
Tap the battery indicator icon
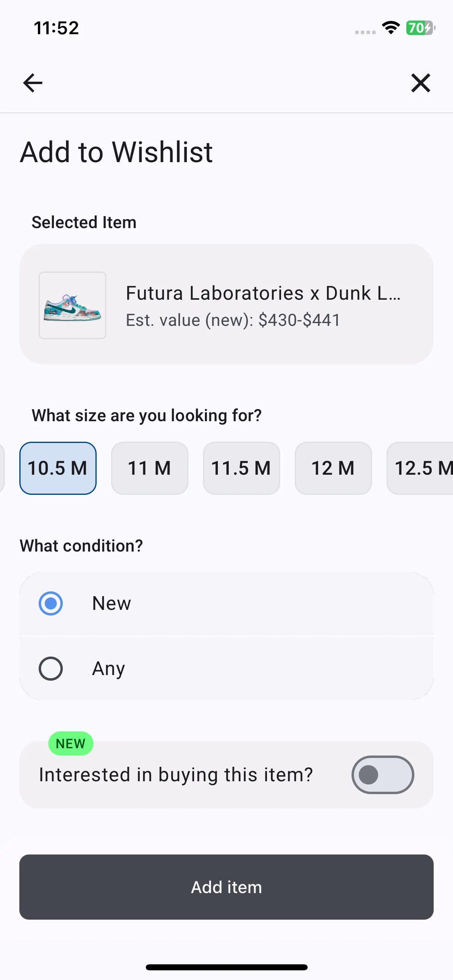point(420,28)
